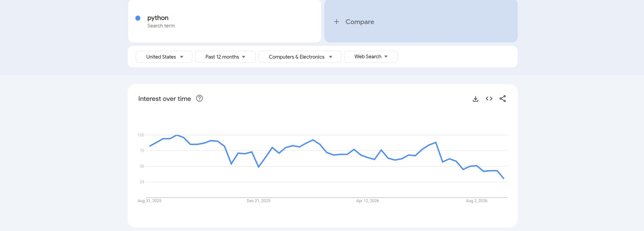Open the United States region dropdown
This screenshot has width=644, height=231.
164,57
